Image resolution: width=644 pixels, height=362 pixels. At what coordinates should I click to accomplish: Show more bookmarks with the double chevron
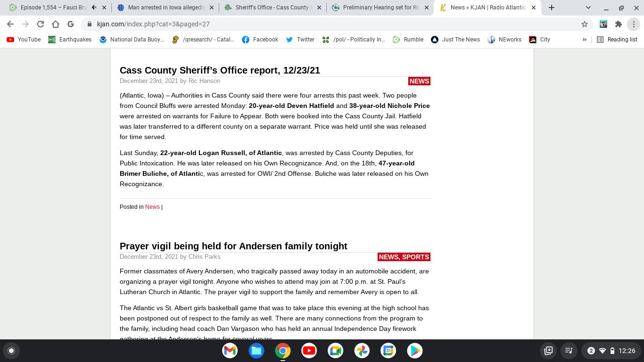tap(585, 40)
